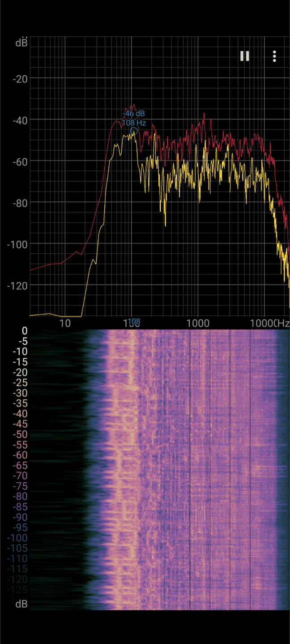The width and height of the screenshot is (290, 644).
Task: Click the 0 value on spectrogram color scale
Action: coord(25,331)
